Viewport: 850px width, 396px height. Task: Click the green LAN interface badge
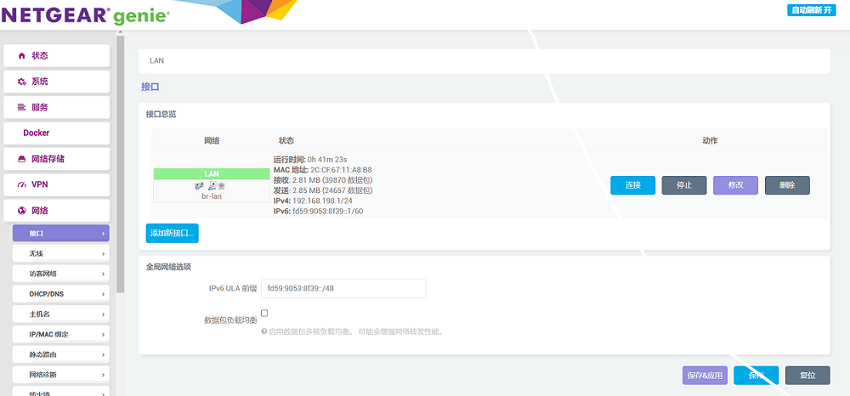tap(211, 174)
